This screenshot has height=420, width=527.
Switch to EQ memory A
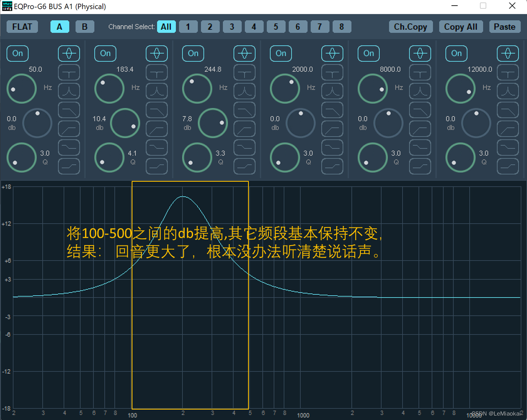[x=60, y=27]
